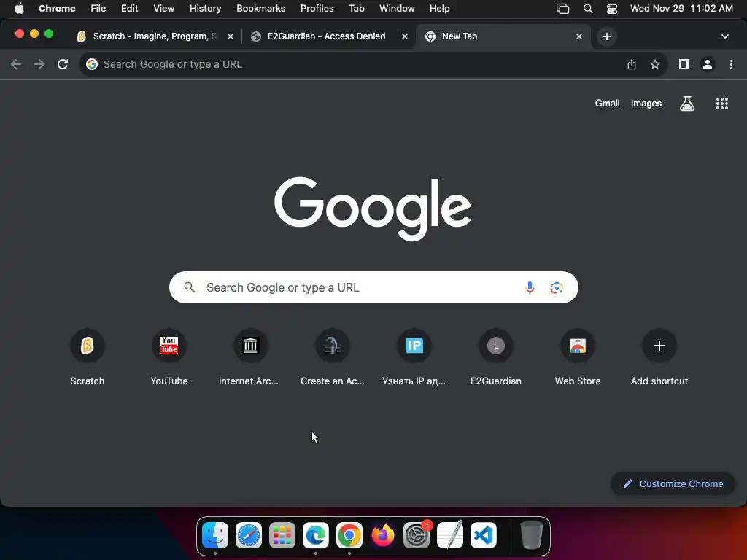The width and height of the screenshot is (747, 560).
Task: Go back to previous page
Action: (x=16, y=64)
